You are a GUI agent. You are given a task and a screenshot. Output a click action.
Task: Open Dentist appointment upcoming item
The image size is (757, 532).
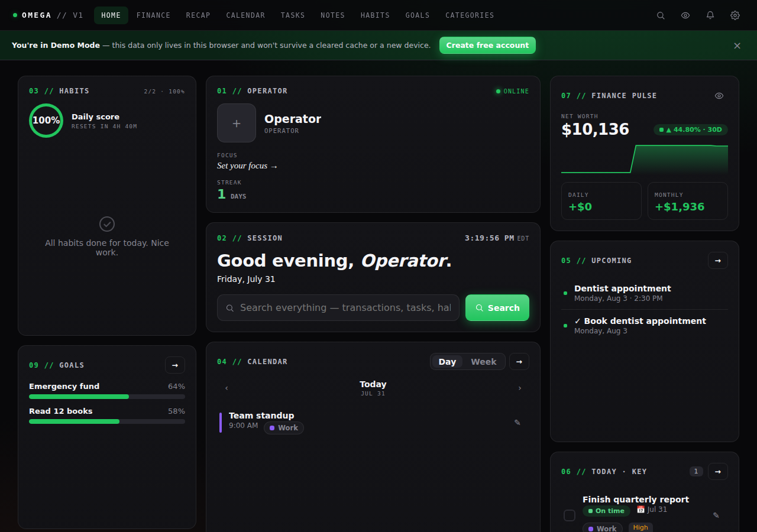tap(645, 293)
